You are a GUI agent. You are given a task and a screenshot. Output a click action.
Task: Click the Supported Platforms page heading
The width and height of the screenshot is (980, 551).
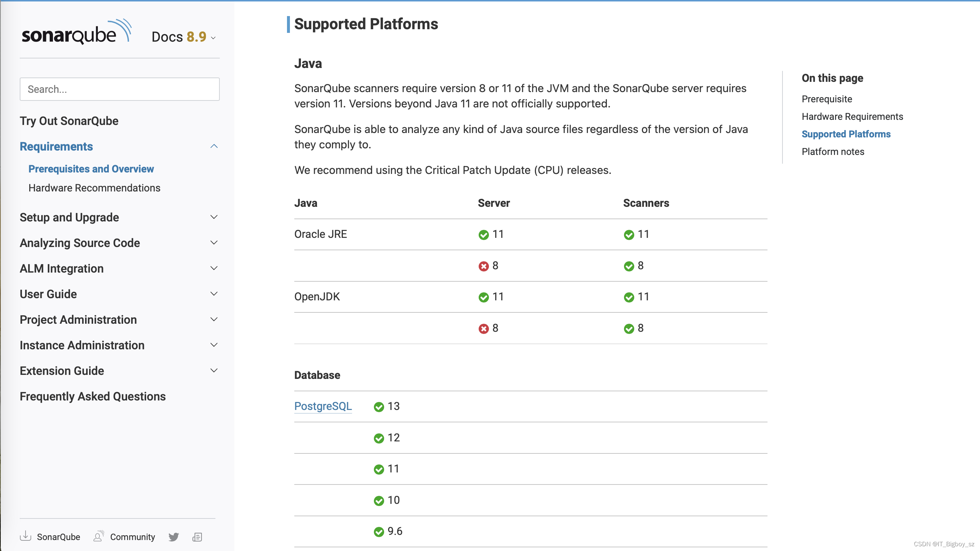coord(366,24)
